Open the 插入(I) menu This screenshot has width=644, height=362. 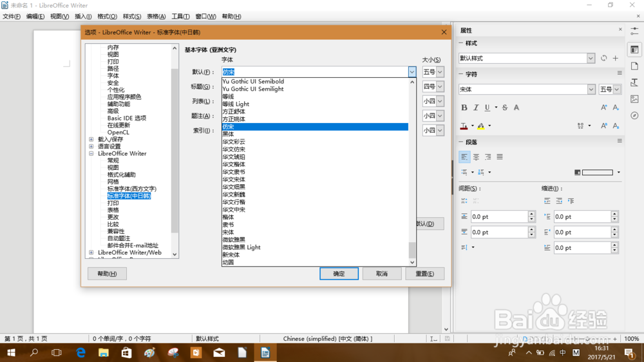(83, 17)
